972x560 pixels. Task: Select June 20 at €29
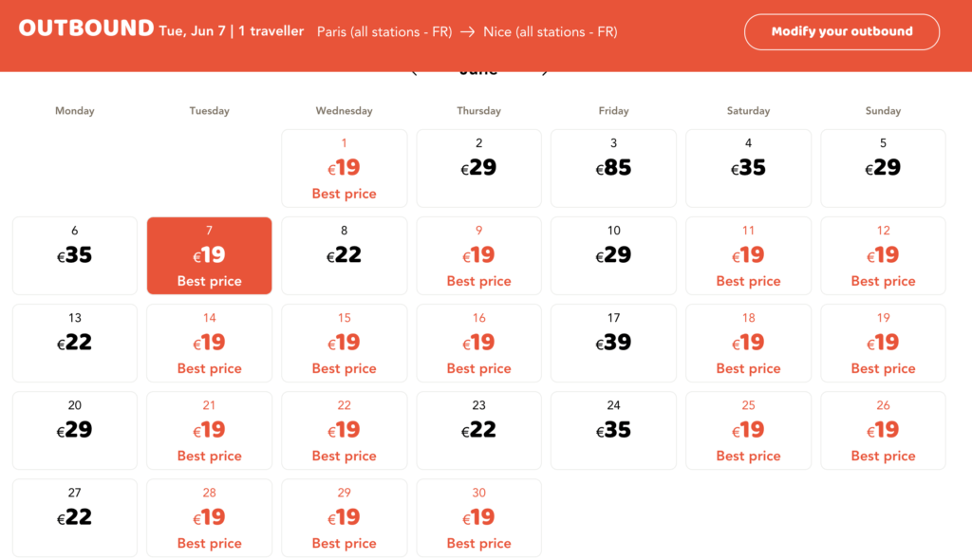coord(75,430)
